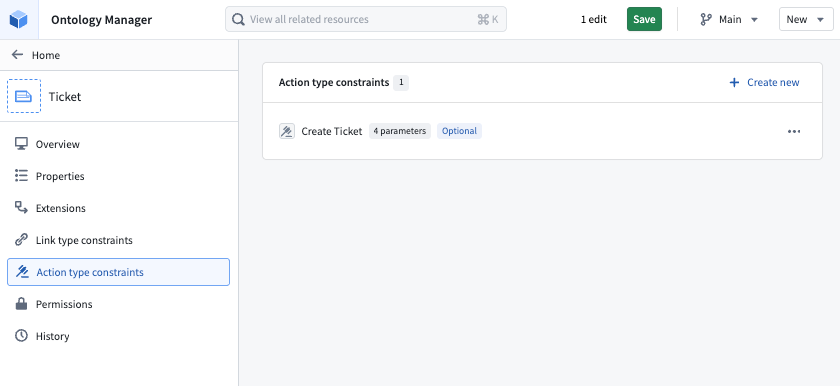
Task: Click the Properties list icon
Action: (x=21, y=176)
